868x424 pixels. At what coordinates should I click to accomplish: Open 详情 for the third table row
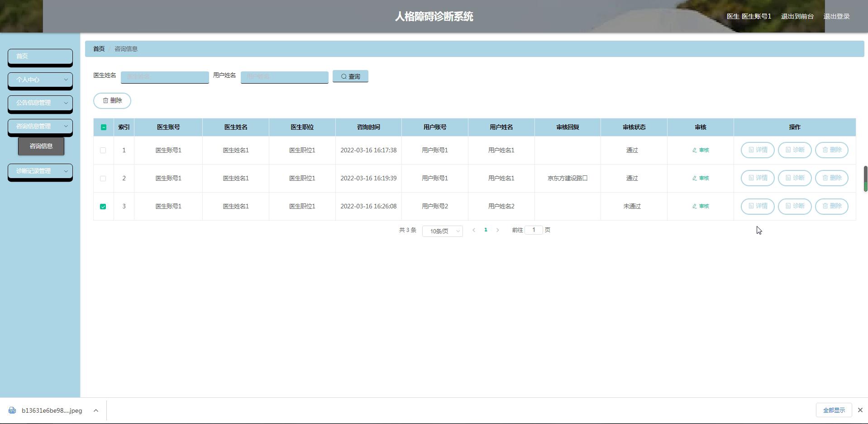point(758,206)
